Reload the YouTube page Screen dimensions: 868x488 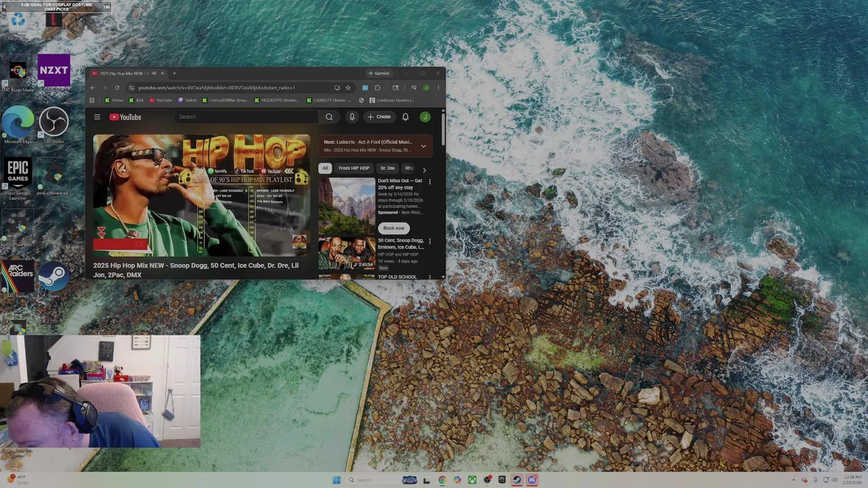(x=117, y=87)
